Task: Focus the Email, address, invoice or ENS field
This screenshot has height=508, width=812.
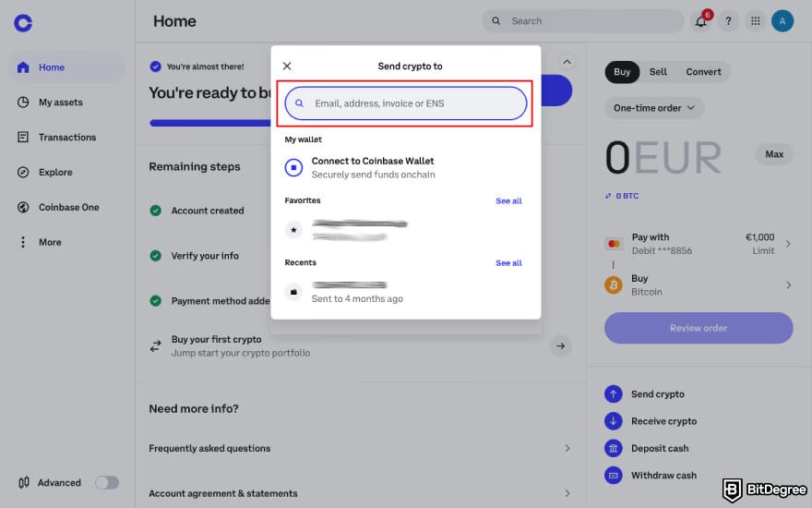Action: [405, 103]
